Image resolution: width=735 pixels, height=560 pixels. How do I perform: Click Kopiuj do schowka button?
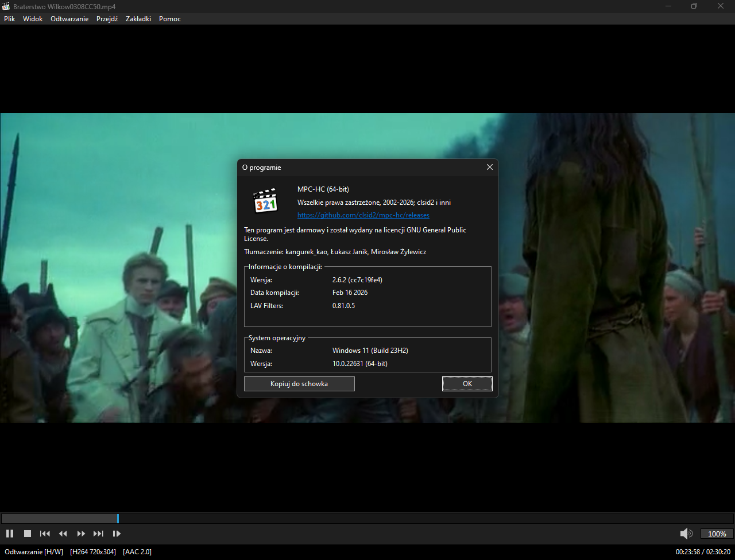299,384
